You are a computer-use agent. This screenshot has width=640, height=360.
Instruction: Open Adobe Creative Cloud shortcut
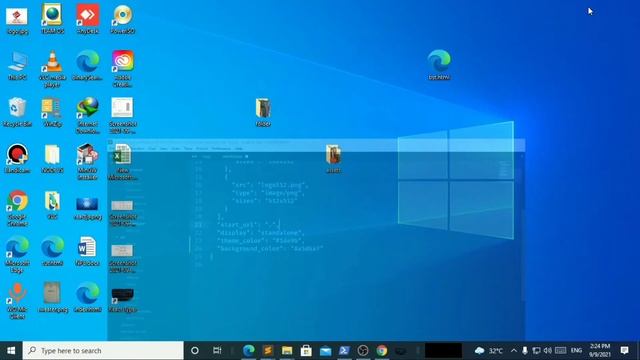(x=122, y=69)
